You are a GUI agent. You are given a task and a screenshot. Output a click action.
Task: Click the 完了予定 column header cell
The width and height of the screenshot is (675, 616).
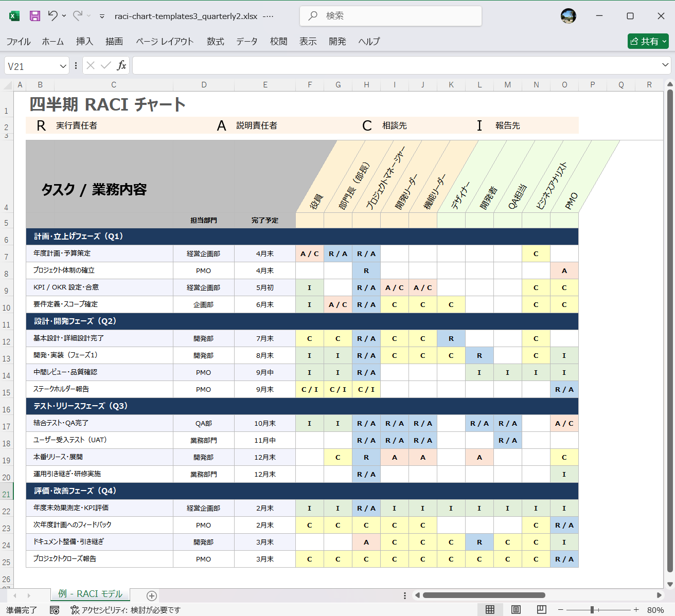(x=265, y=220)
